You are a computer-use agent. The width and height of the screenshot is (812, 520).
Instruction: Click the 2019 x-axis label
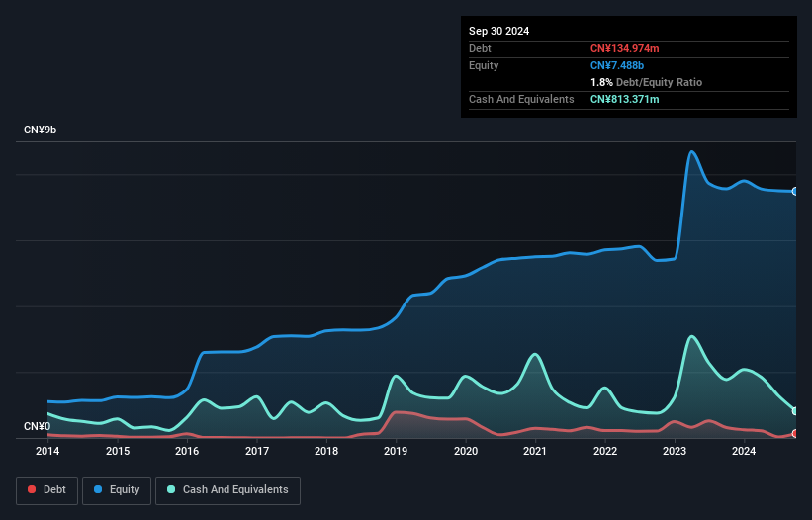[x=396, y=451]
